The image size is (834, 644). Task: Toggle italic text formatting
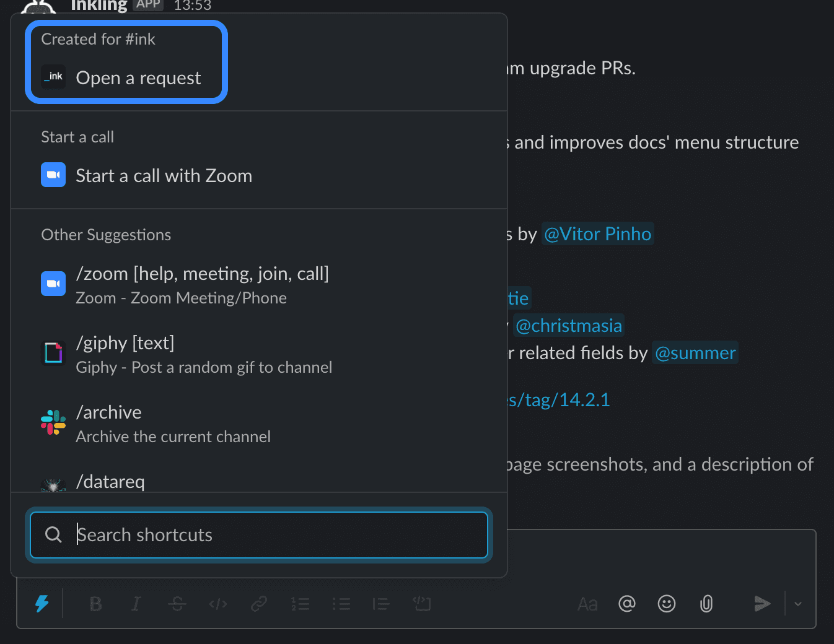(x=136, y=604)
